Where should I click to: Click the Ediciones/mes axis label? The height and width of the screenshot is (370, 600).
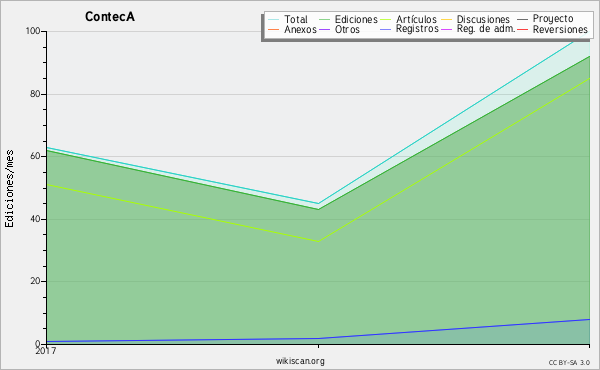(x=9, y=189)
